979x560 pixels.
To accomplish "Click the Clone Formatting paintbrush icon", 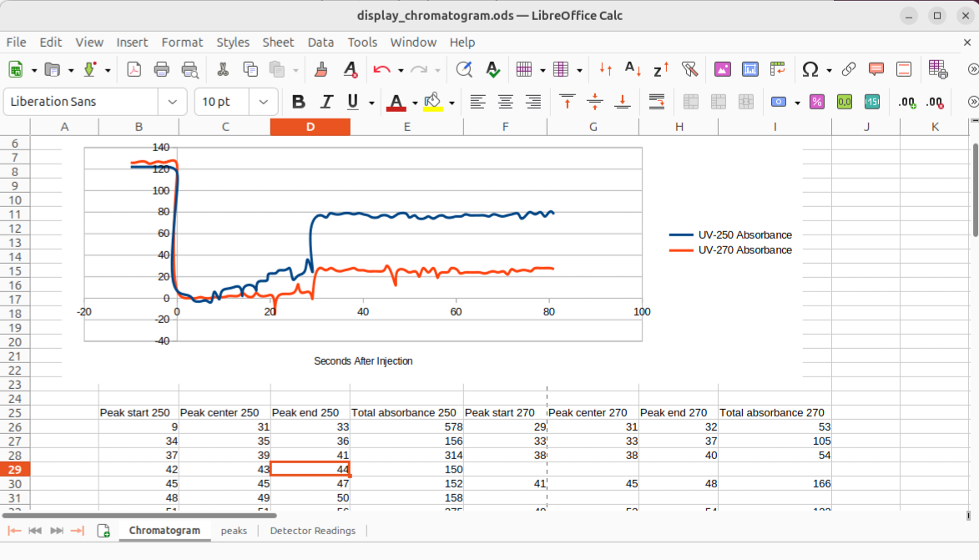I will click(320, 70).
